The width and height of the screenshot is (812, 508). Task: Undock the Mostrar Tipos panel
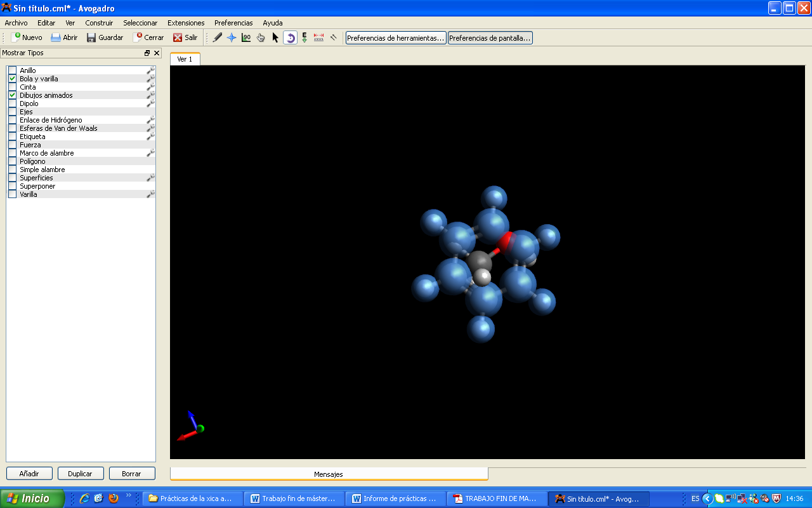point(147,53)
